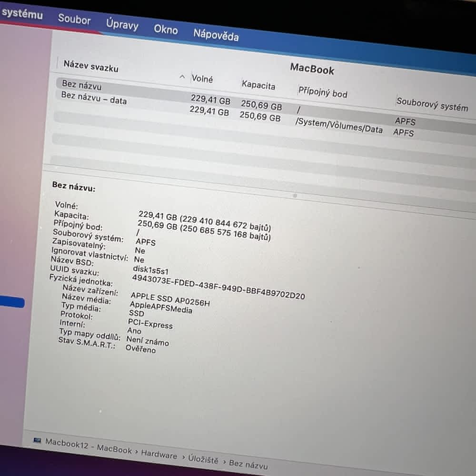Click 250,69 GB capacity in first row
Screen dimensions: 476x476
click(x=262, y=105)
